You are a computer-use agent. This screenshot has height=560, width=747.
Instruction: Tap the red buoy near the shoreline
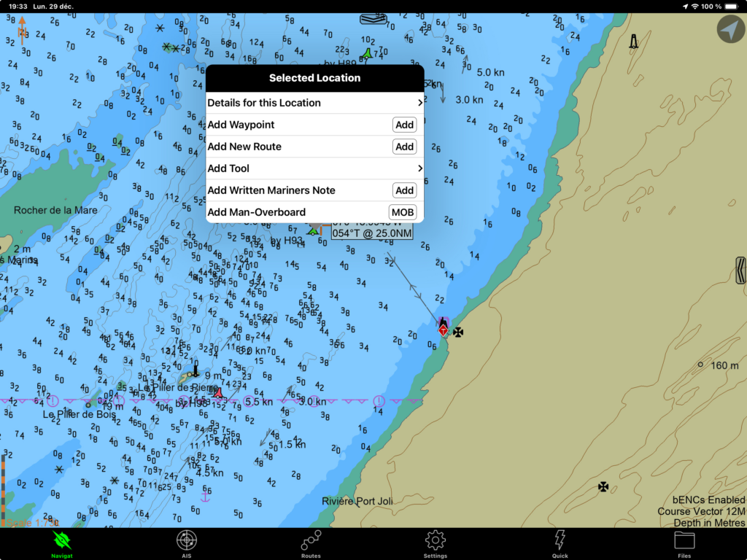click(x=443, y=327)
